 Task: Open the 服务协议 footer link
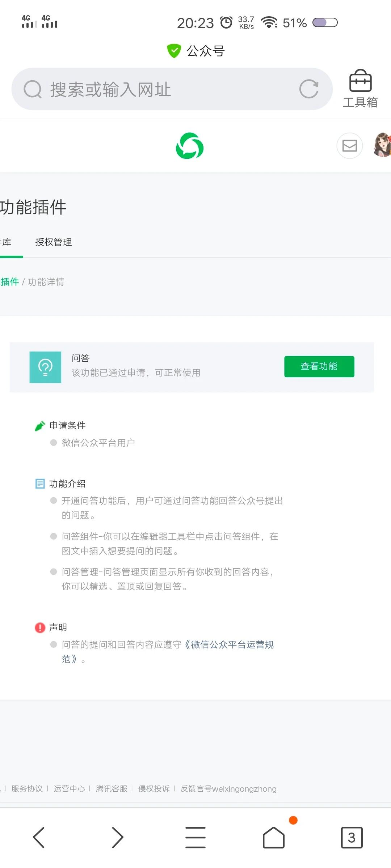pyautogui.click(x=27, y=789)
